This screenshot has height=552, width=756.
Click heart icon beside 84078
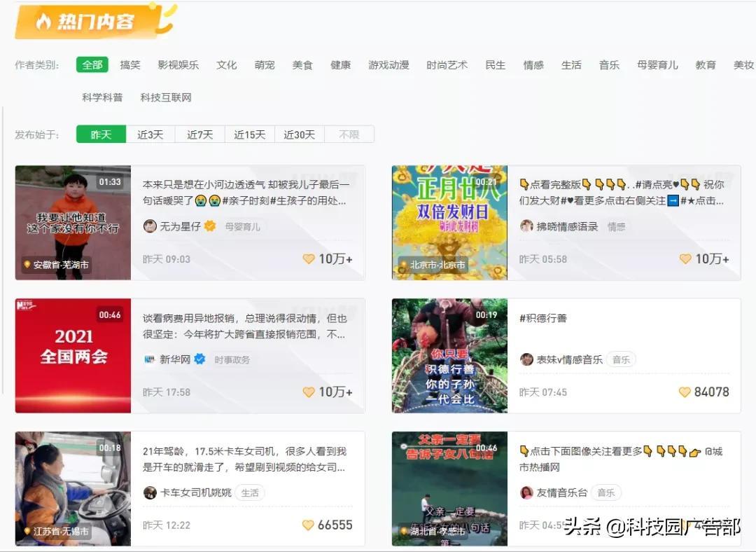[685, 392]
